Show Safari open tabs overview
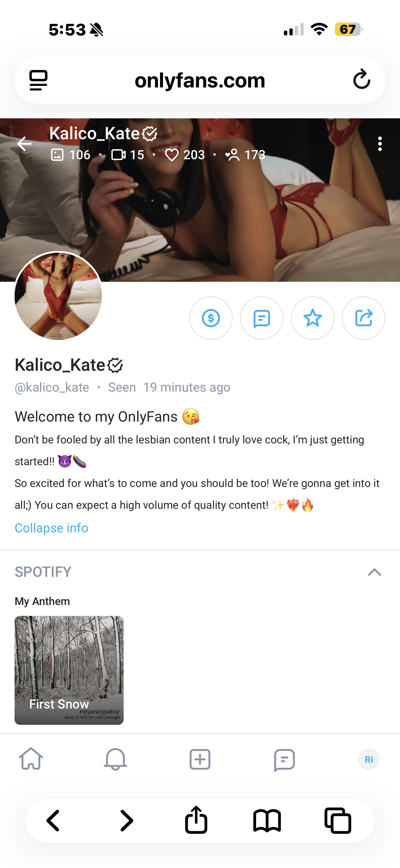 [338, 820]
